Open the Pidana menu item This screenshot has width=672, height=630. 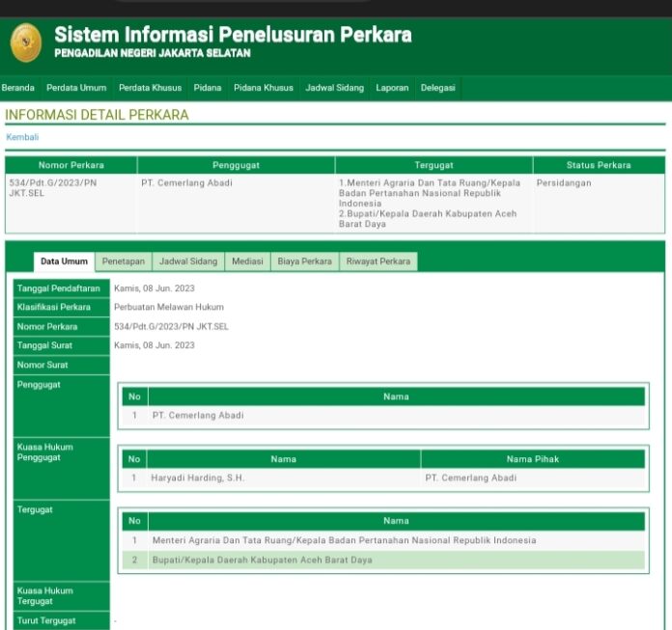click(x=208, y=88)
